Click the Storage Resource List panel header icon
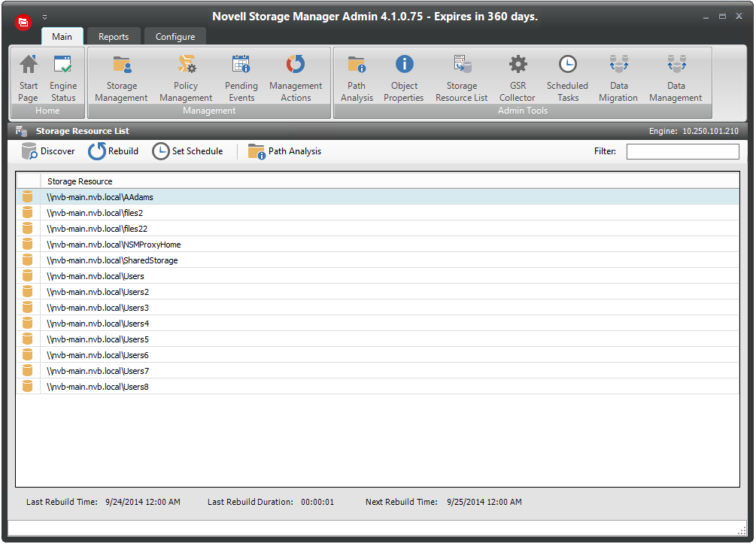Viewport: 756px width, 544px height. [21, 131]
